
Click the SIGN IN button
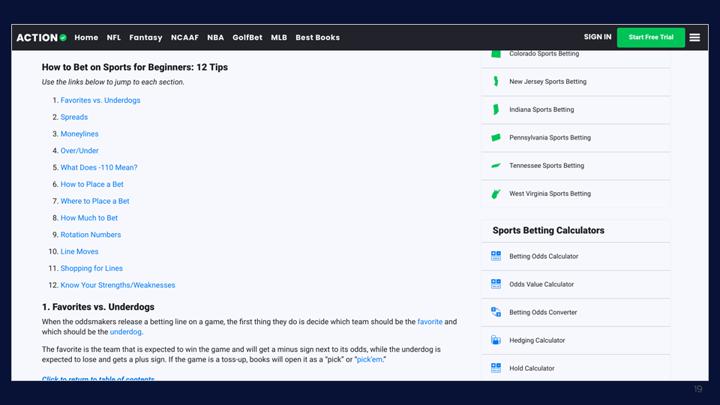click(597, 37)
